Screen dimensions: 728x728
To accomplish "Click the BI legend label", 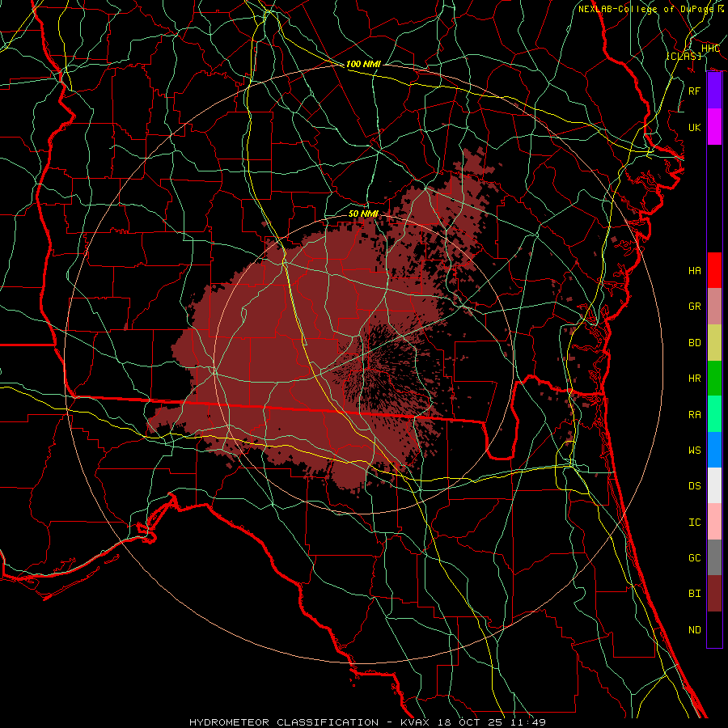I will tap(695, 594).
